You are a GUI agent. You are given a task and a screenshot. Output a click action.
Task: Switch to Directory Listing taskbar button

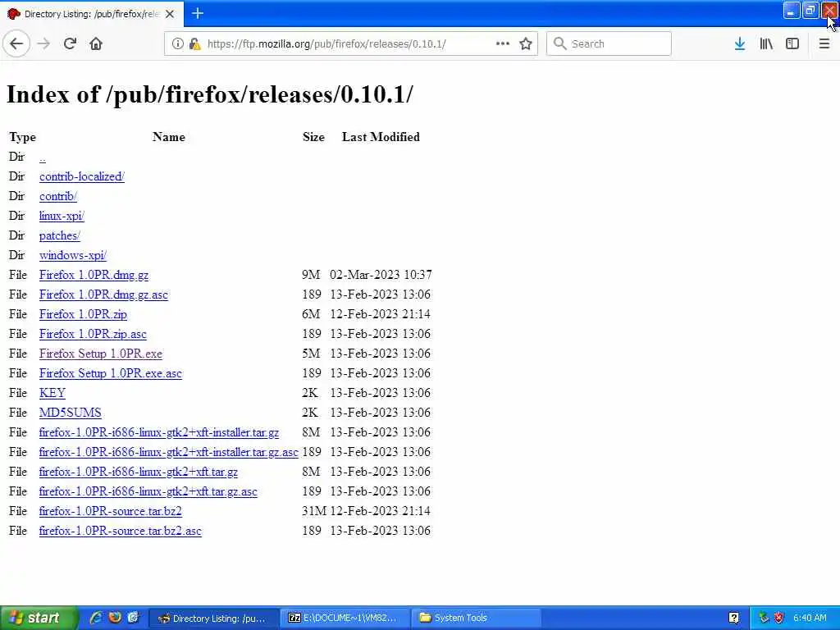pyautogui.click(x=214, y=619)
